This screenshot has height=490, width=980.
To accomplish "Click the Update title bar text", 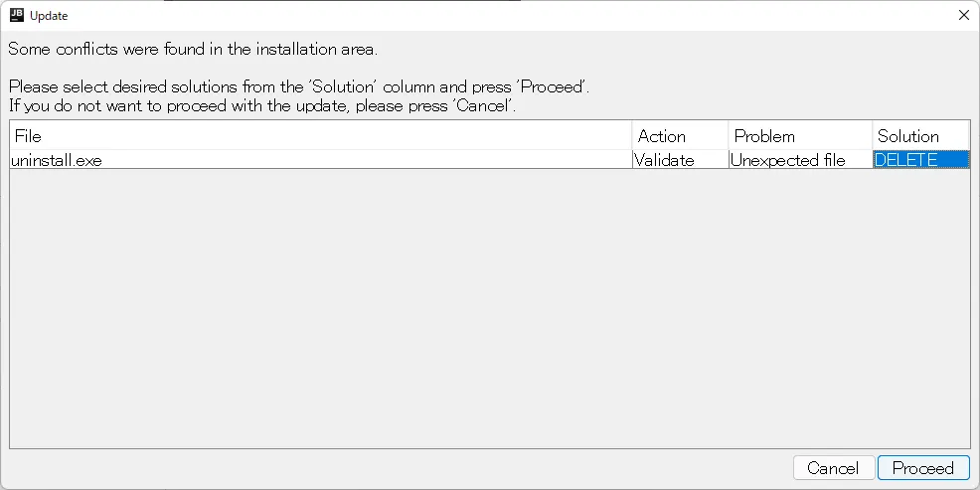I will pos(49,16).
